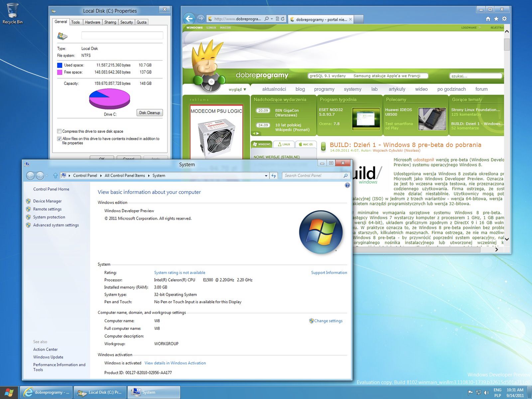Viewport: 532px width, 399px height.
Task: Open volume speaker icon in tray
Action: click(x=486, y=392)
